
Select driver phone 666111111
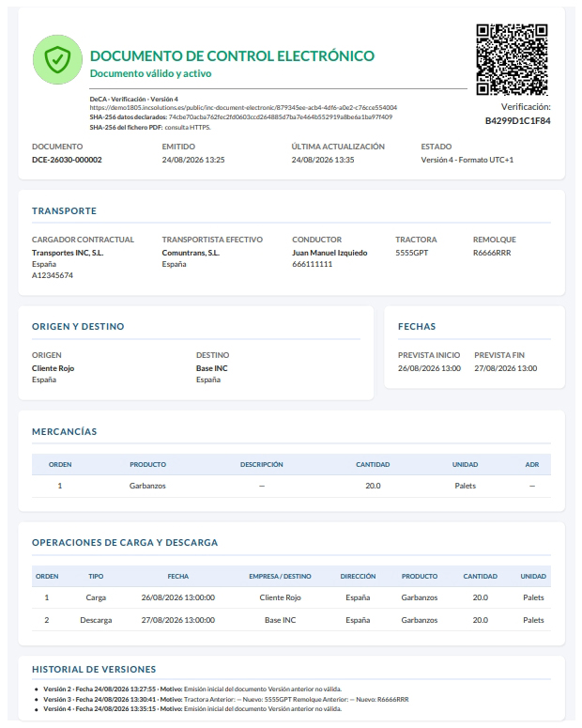pyautogui.click(x=312, y=264)
